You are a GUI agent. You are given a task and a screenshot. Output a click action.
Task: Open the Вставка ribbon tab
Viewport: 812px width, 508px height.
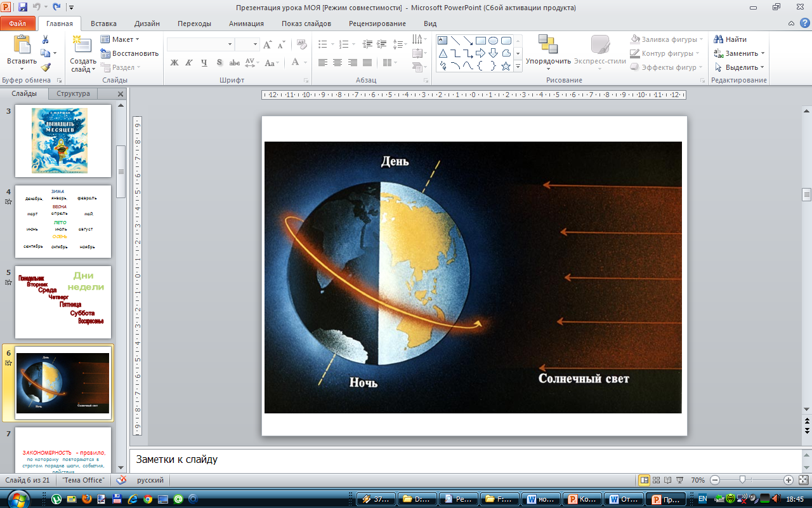click(103, 23)
